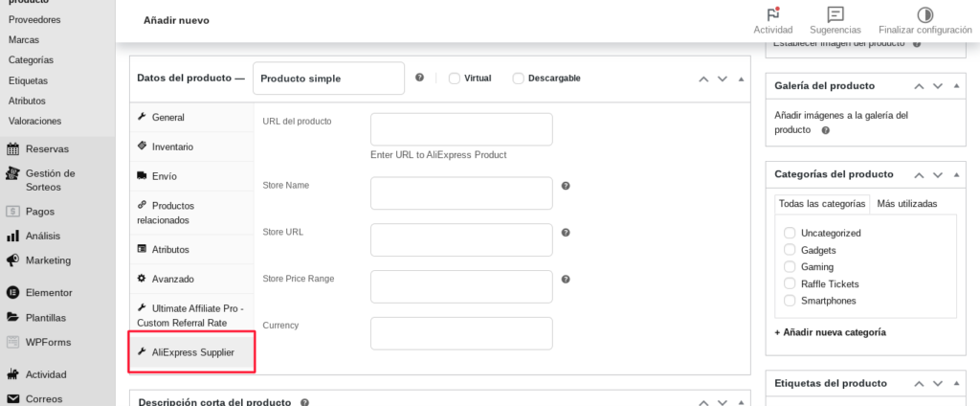Image resolution: width=980 pixels, height=406 pixels.
Task: Collapse the Datos del producto panel
Action: click(742, 79)
